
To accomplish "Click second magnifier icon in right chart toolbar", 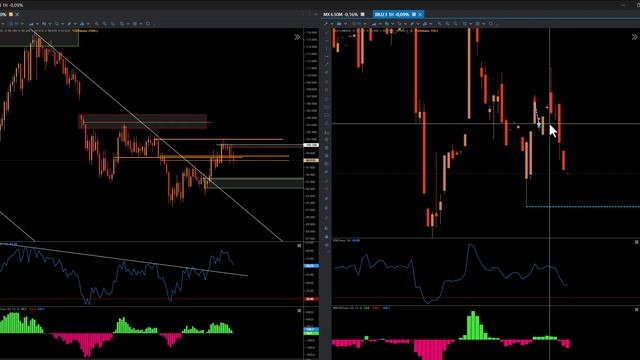I will (x=447, y=24).
